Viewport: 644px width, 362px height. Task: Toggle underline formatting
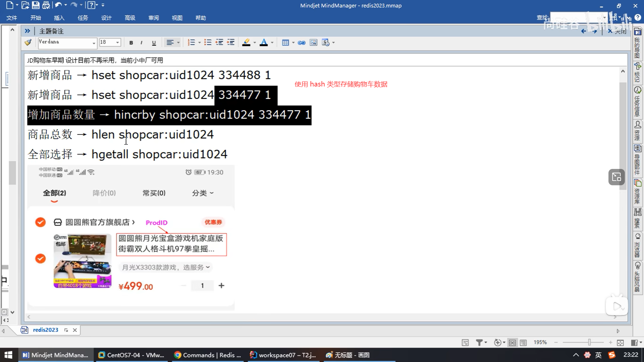tap(154, 43)
